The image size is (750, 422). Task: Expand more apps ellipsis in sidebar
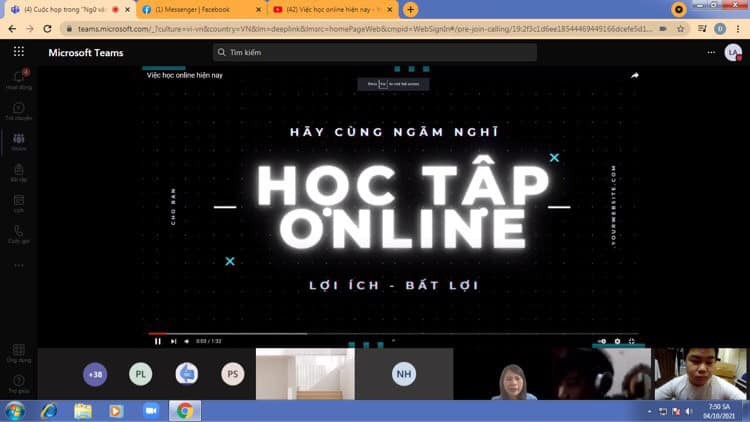click(18, 265)
